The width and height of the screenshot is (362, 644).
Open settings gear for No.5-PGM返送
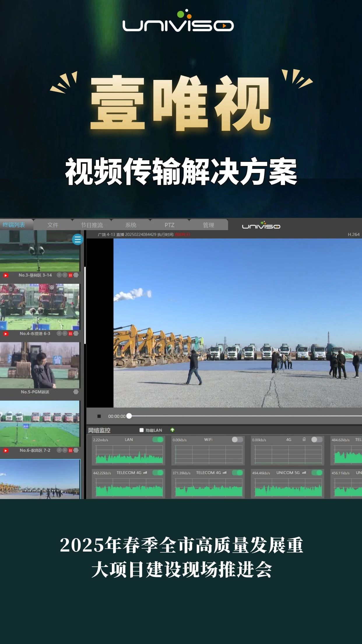pyautogui.click(x=76, y=392)
